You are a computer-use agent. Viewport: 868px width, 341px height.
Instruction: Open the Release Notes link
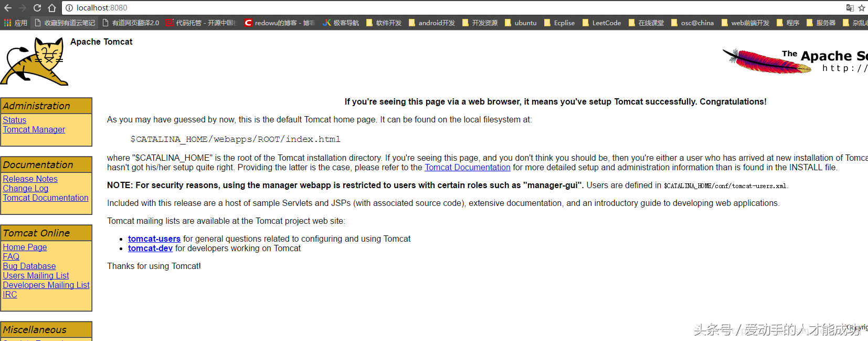30,179
